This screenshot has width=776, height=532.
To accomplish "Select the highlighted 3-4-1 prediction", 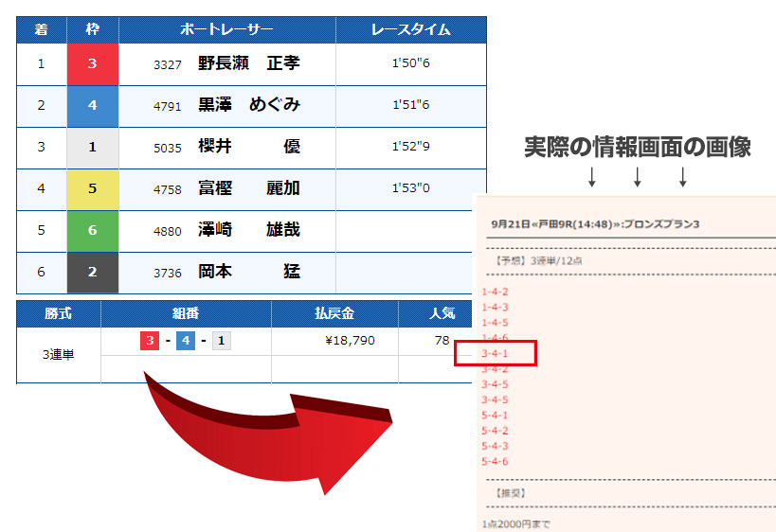I will tap(496, 354).
